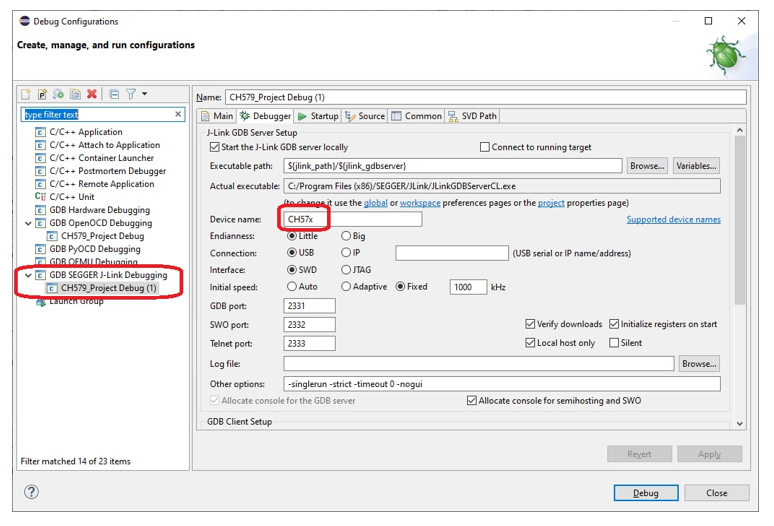This screenshot has width=774, height=526.
Task: Click the Collapse All icon
Action: 114,94
